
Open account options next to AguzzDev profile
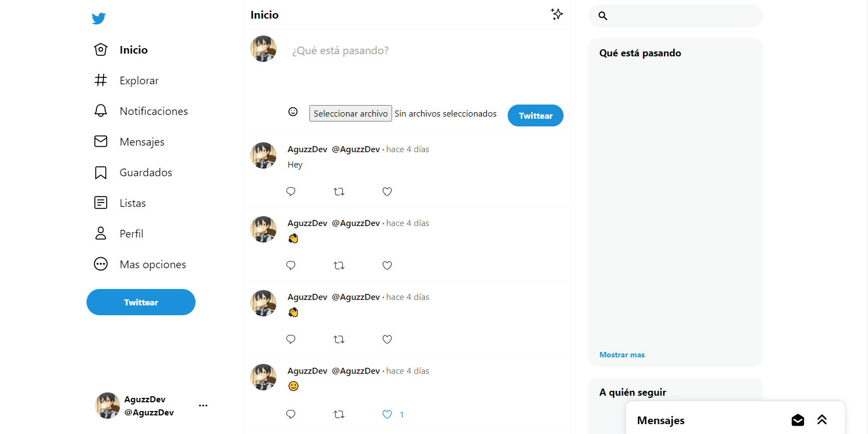coord(203,406)
